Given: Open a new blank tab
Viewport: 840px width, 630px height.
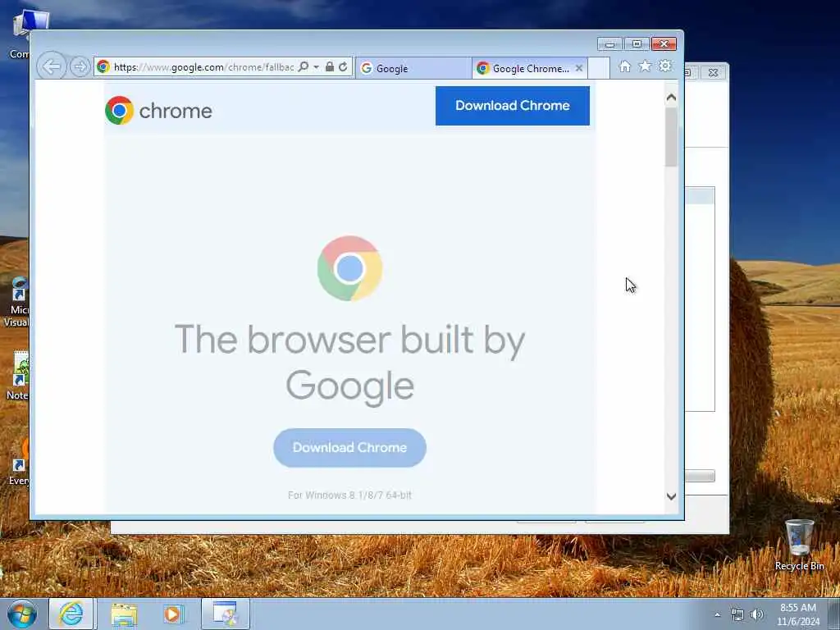Looking at the screenshot, I should click(599, 69).
